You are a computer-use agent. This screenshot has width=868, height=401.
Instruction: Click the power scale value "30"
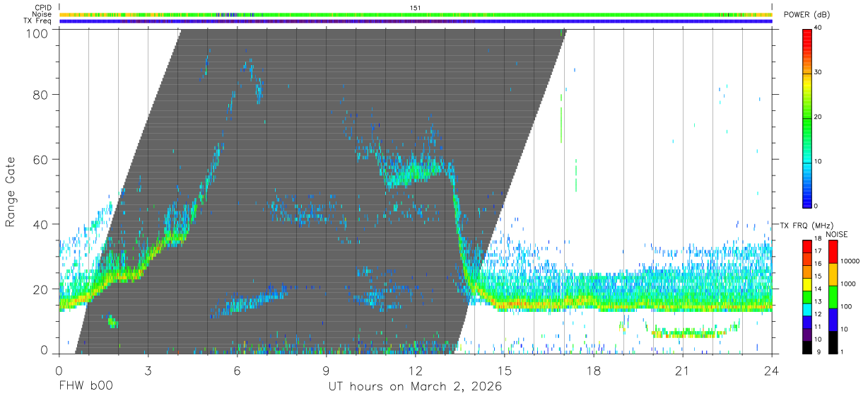pyautogui.click(x=818, y=72)
